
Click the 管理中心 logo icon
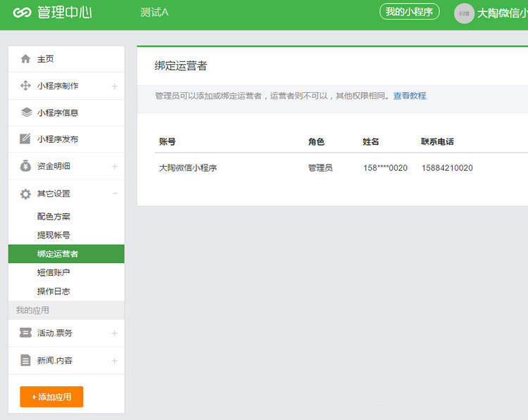(22, 13)
